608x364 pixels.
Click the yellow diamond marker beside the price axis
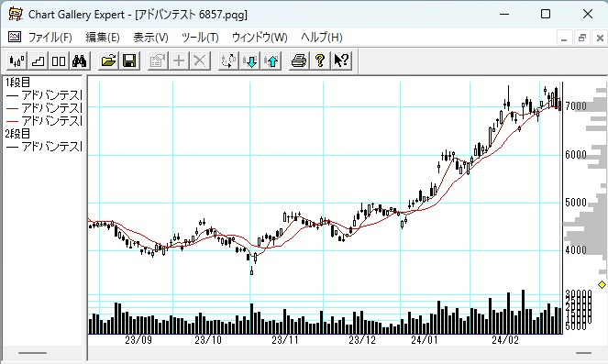tap(602, 285)
